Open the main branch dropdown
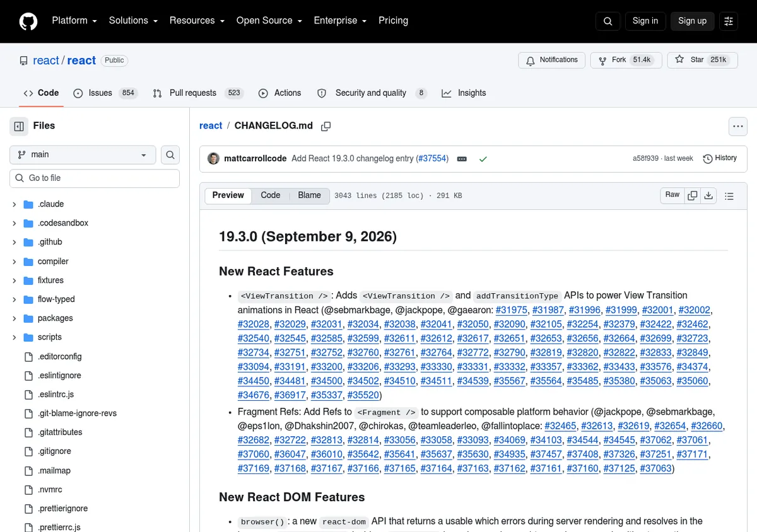This screenshot has width=757, height=532. (83, 154)
